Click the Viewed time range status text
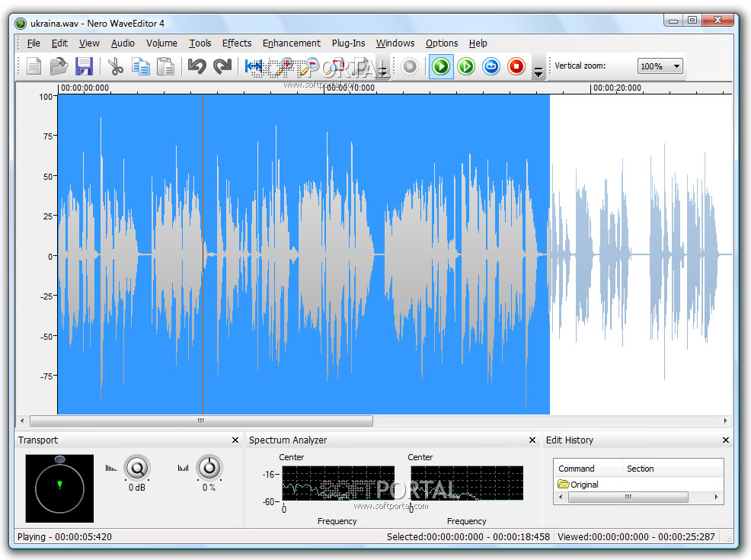The width and height of the screenshot is (751, 560). [x=636, y=536]
